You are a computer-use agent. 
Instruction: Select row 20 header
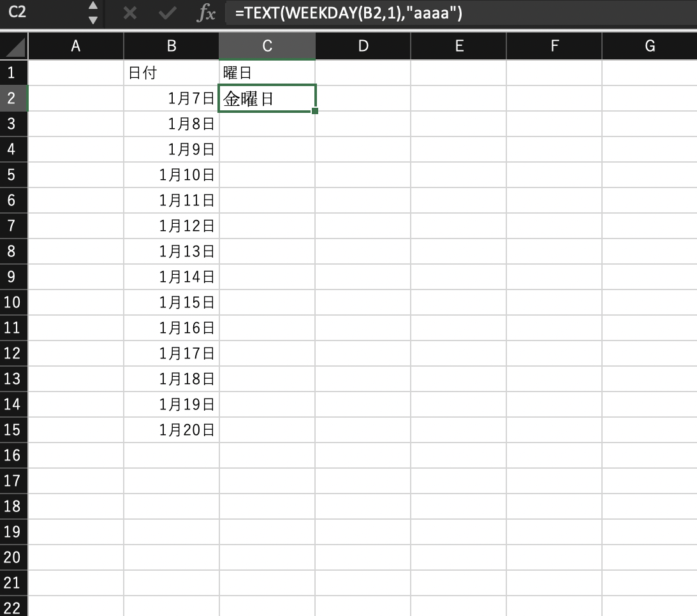14,557
